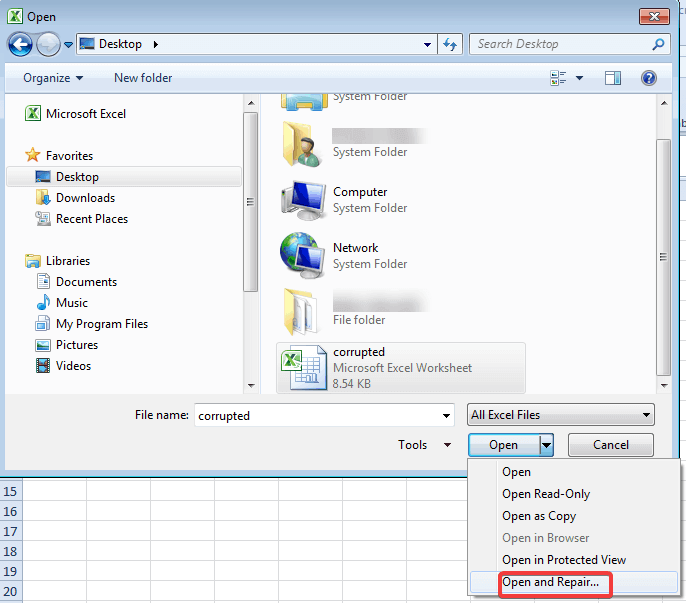This screenshot has width=686, height=603.
Task: Expand the Organize dropdown menu
Action: click(x=53, y=78)
